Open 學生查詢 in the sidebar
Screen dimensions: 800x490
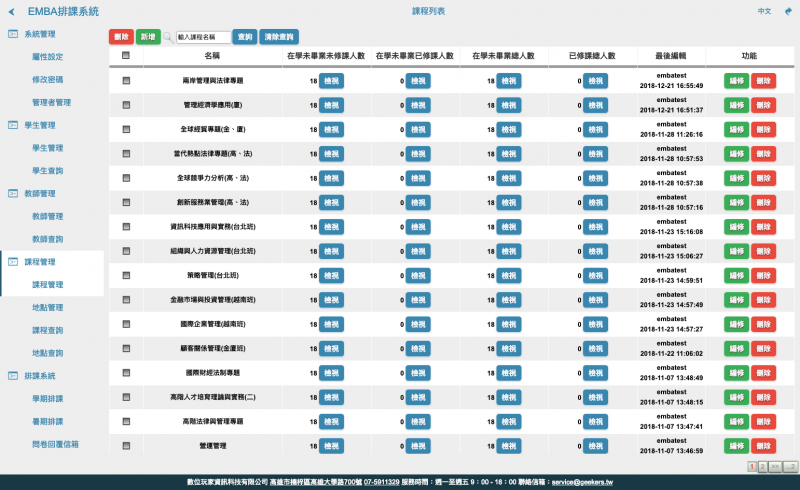click(x=47, y=171)
